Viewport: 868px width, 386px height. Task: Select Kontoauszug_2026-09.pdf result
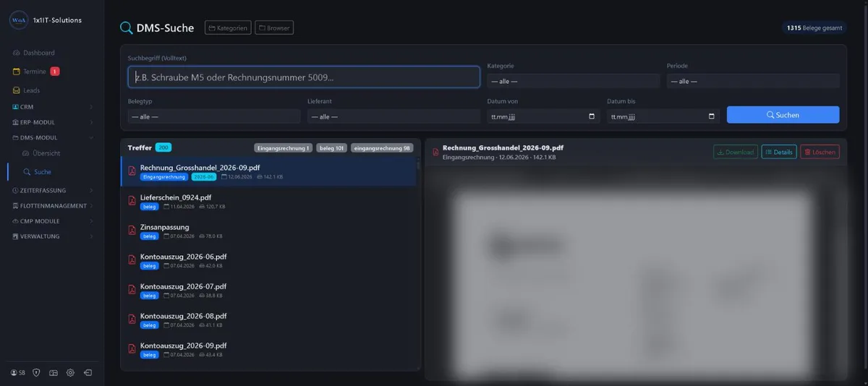tap(269, 349)
